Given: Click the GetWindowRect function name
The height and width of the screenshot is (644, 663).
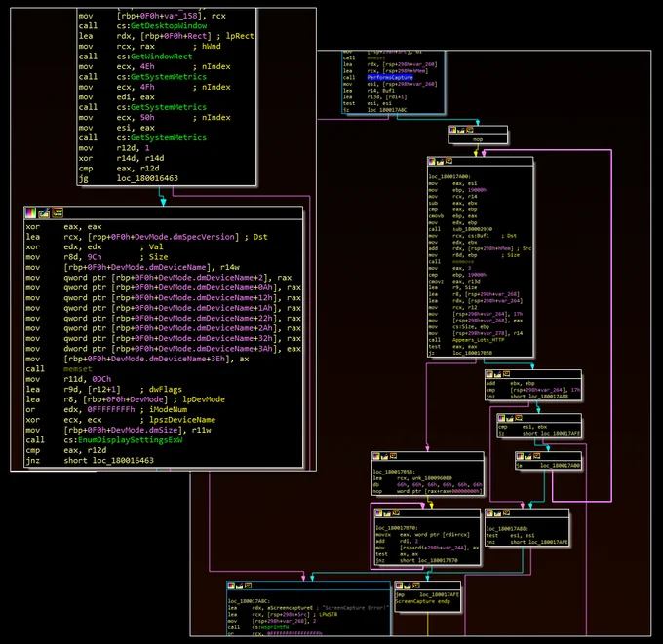Looking at the screenshot, I should pos(162,57).
